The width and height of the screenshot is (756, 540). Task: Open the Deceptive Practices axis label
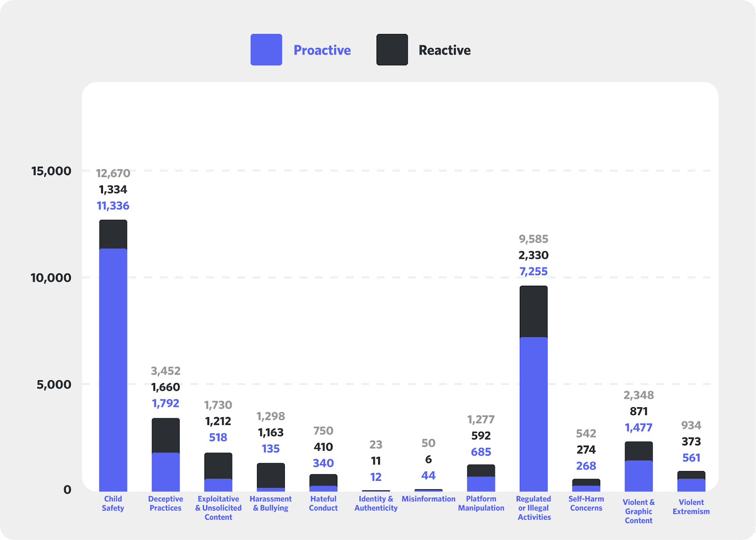point(165,503)
